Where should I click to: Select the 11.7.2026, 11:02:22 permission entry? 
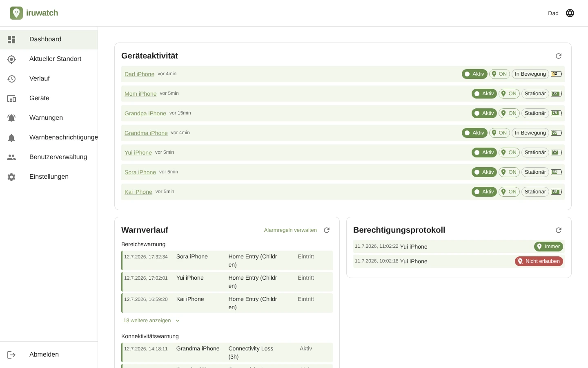pyautogui.click(x=459, y=247)
